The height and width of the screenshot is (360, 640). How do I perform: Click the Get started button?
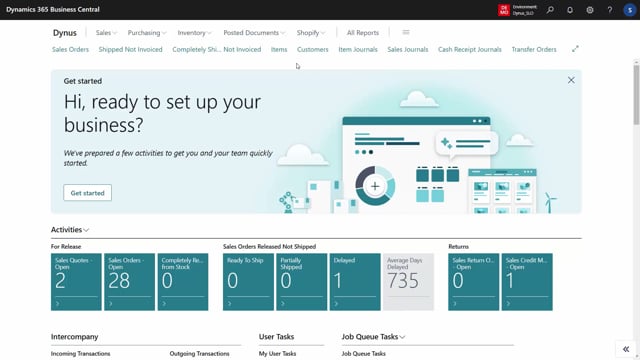click(x=87, y=193)
